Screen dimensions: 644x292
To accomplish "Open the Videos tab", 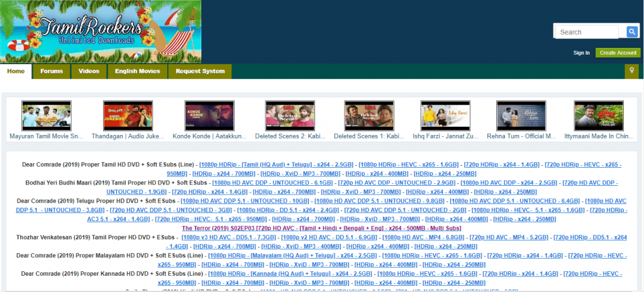I will point(89,72).
